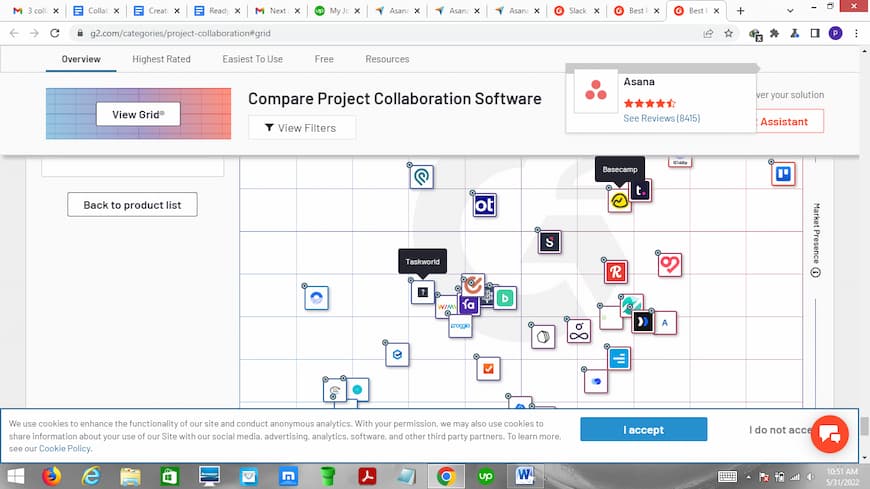Image resolution: width=870 pixels, height=489 pixels.
Task: Click the View Grid button
Action: (x=138, y=114)
